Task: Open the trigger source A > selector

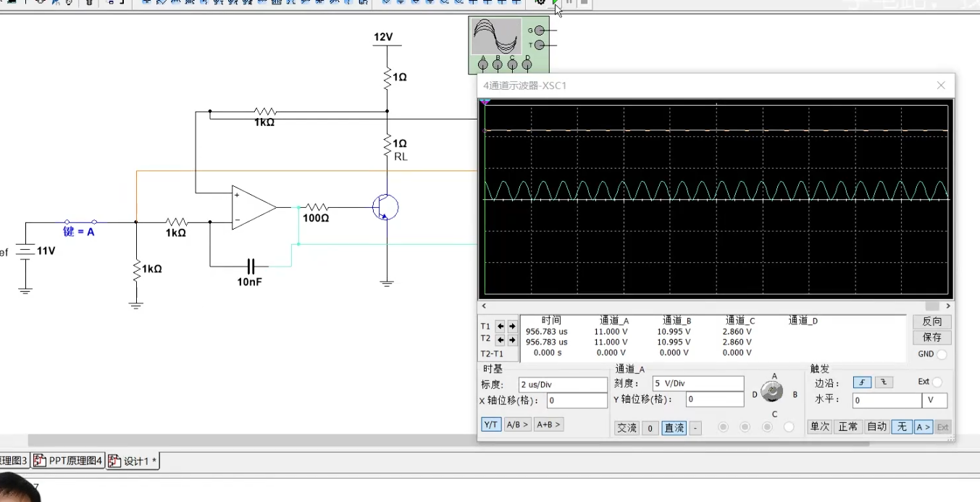Action: click(x=923, y=427)
